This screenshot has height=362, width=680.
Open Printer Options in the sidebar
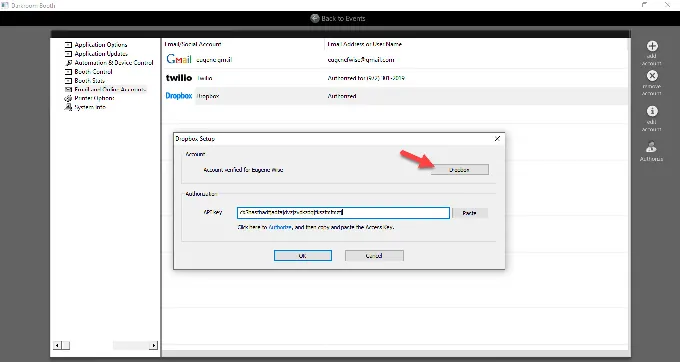[94, 98]
